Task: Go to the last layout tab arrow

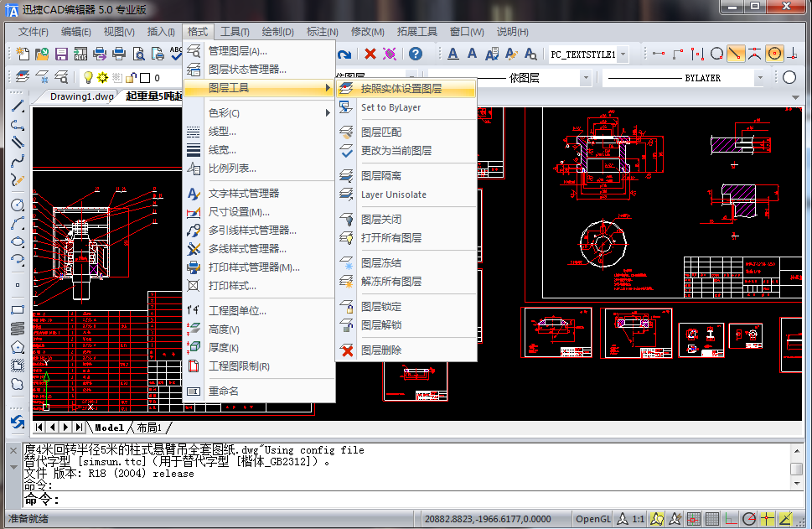Action: 78,427
